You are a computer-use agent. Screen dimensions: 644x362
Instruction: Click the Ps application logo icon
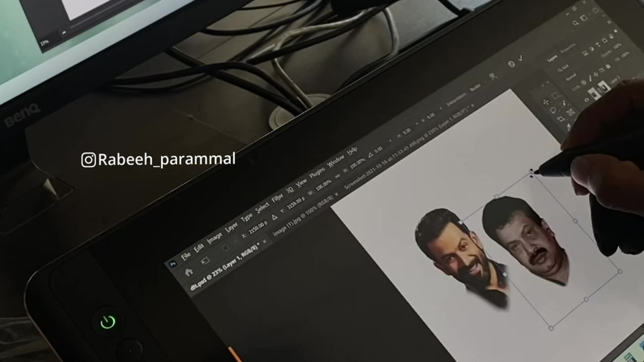[x=173, y=263]
